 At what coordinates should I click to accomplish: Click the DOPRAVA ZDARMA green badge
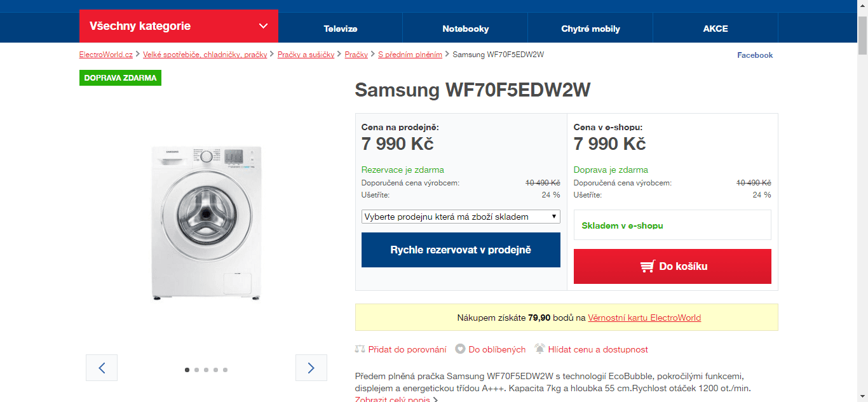[120, 77]
